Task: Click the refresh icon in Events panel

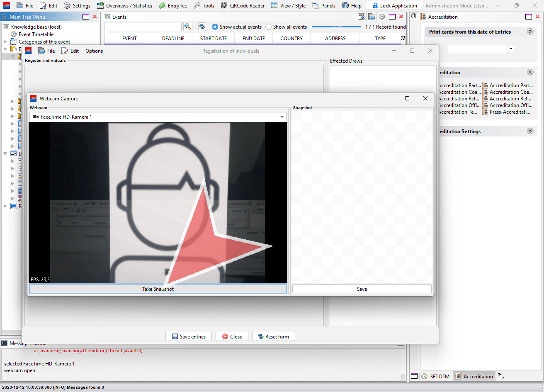Action: pos(202,27)
